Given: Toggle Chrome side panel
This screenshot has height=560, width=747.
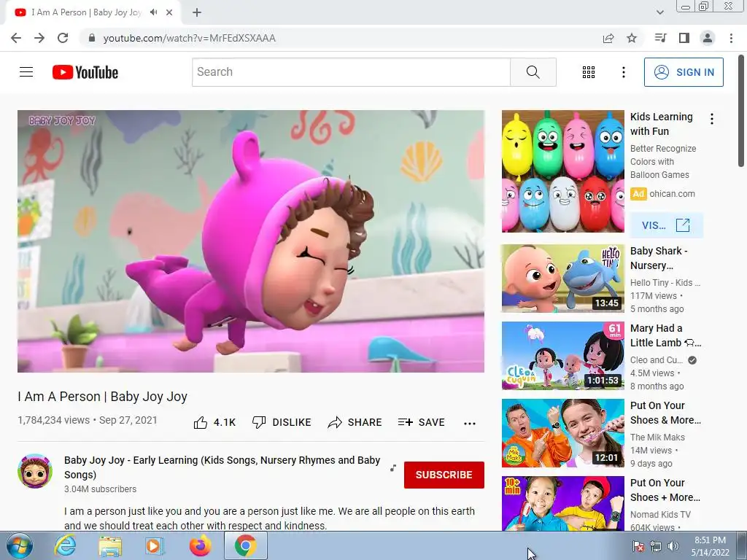Looking at the screenshot, I should 684,38.
